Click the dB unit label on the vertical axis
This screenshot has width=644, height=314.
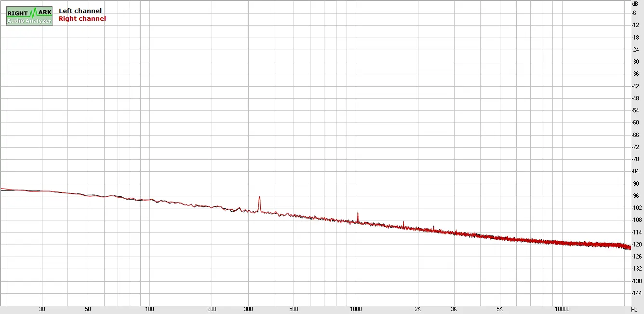tap(635, 4)
